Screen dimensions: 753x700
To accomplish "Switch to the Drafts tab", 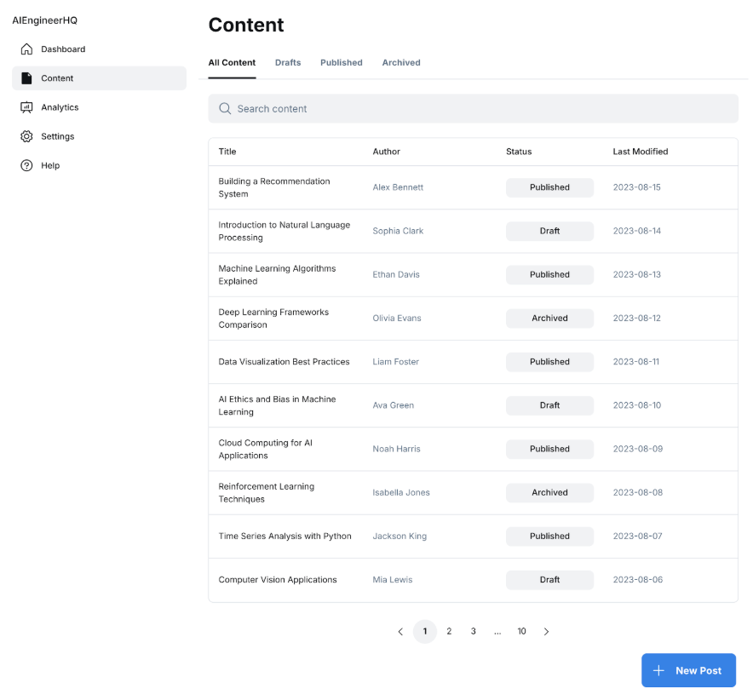I will (288, 63).
